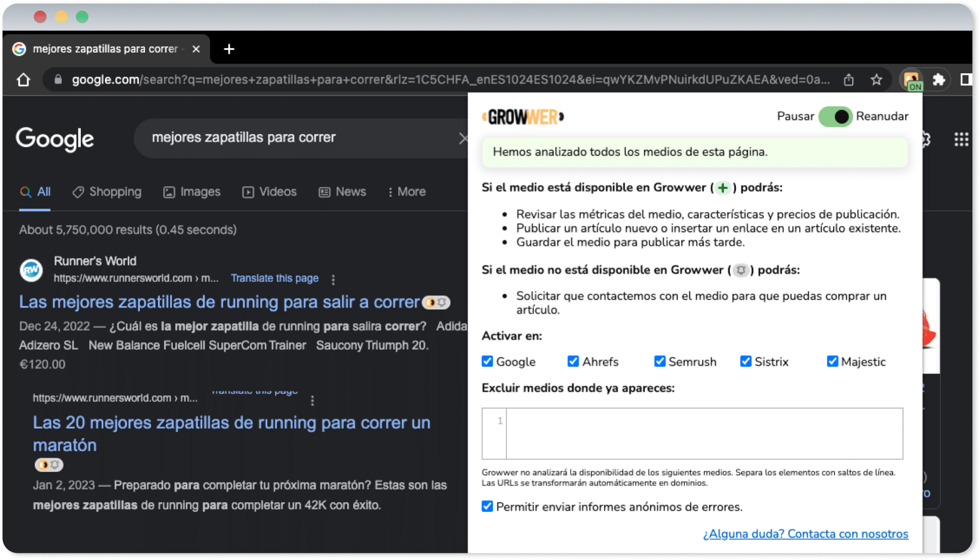Bookmark this page with the star icon
This screenshot has height=560, width=980.
(876, 79)
